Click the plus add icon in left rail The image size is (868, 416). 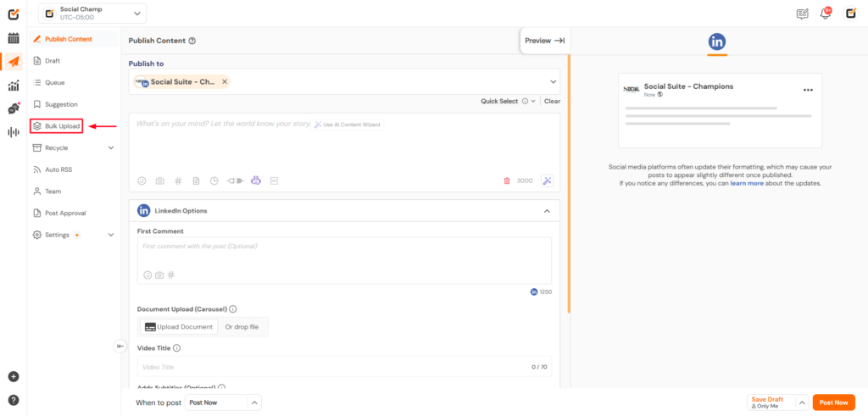point(14,377)
